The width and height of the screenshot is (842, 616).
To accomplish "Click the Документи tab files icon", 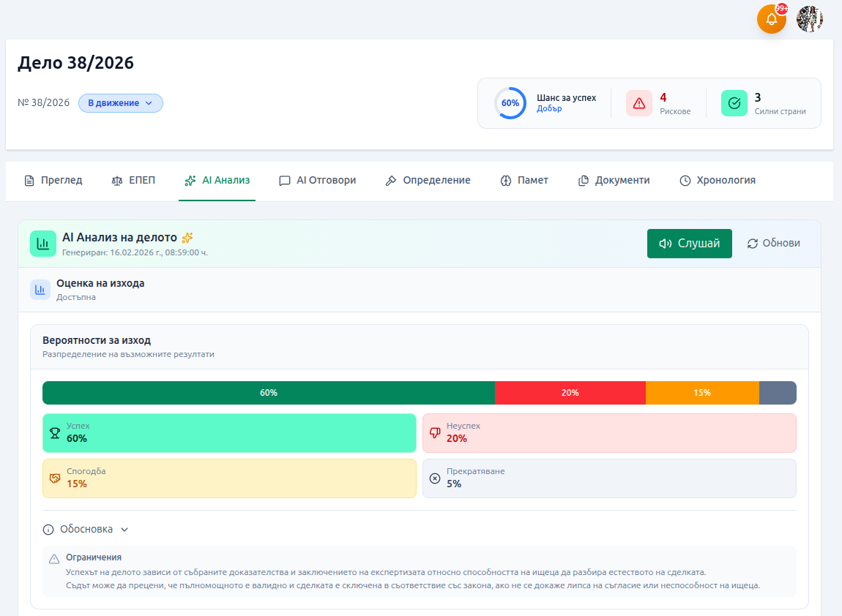I will pos(583,181).
